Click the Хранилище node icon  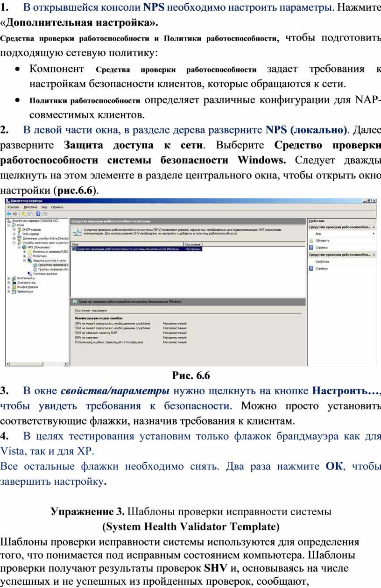(14, 291)
